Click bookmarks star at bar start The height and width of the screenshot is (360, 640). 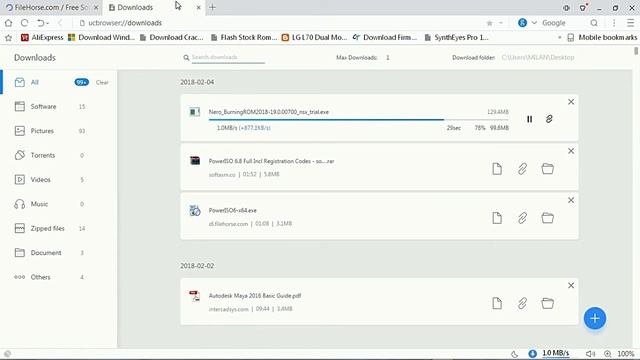(x=8, y=38)
